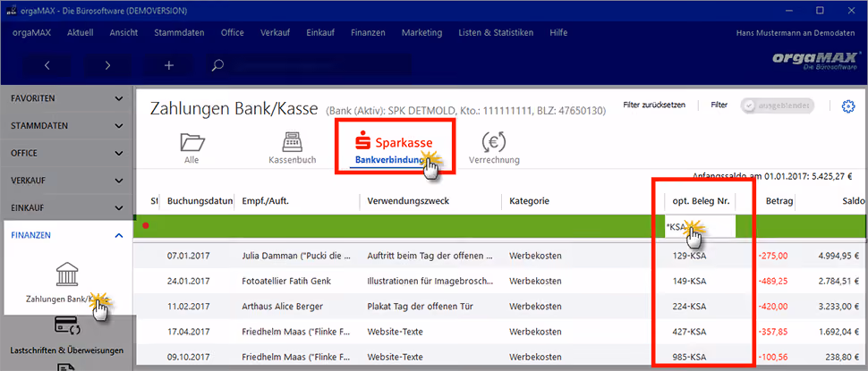This screenshot has height=371, width=868.
Task: Click Filter zurücksetzen
Action: tap(654, 105)
